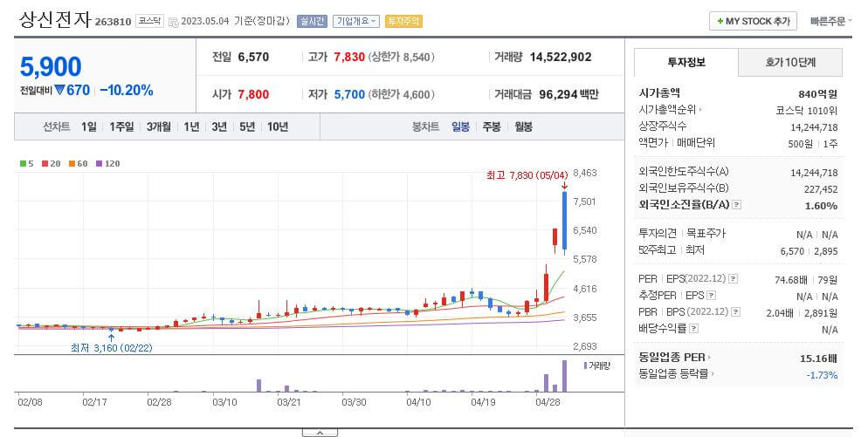Select the 일봉 candle chart
Screen dimensions: 868x437
(x=460, y=126)
